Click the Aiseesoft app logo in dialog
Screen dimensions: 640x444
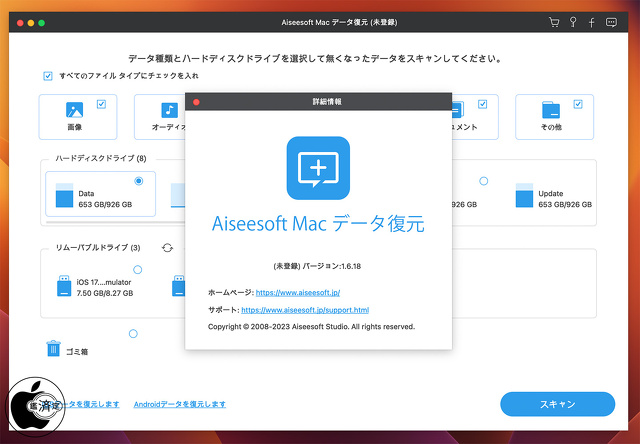pos(318,168)
